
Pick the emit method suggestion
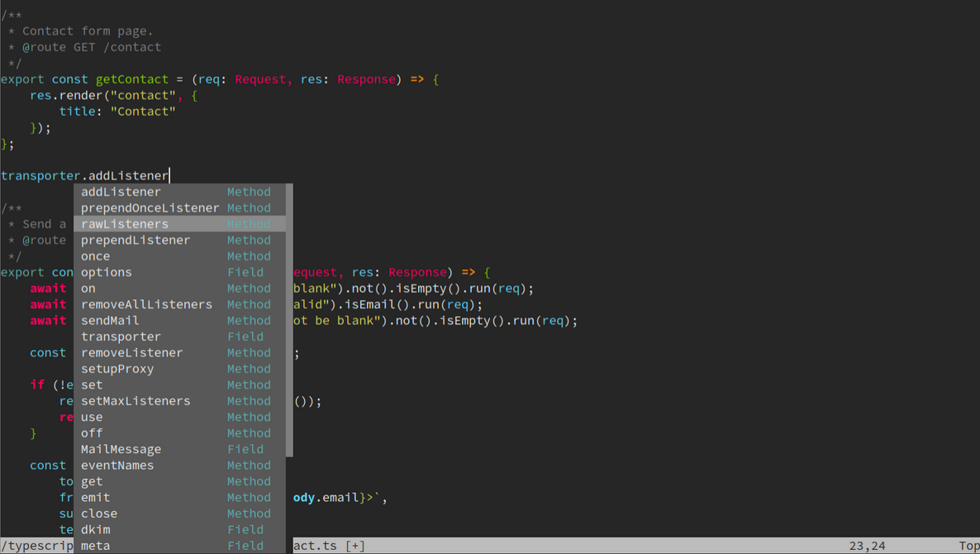pos(96,498)
